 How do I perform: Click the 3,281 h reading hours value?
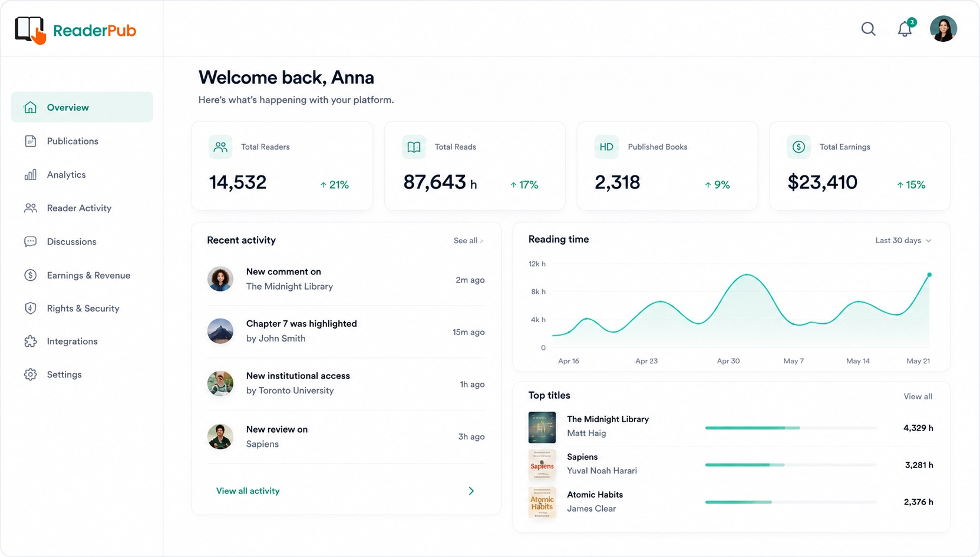tap(919, 465)
